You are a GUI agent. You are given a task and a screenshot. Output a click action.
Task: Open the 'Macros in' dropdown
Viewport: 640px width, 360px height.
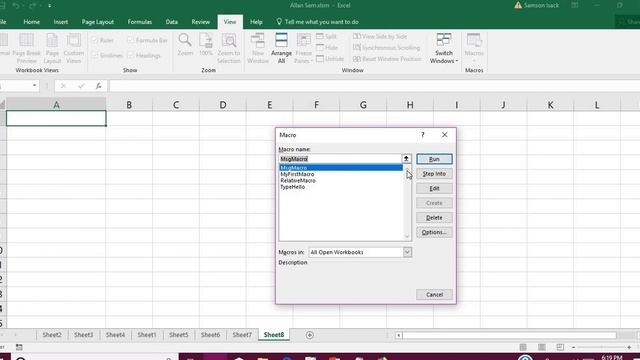pos(407,252)
